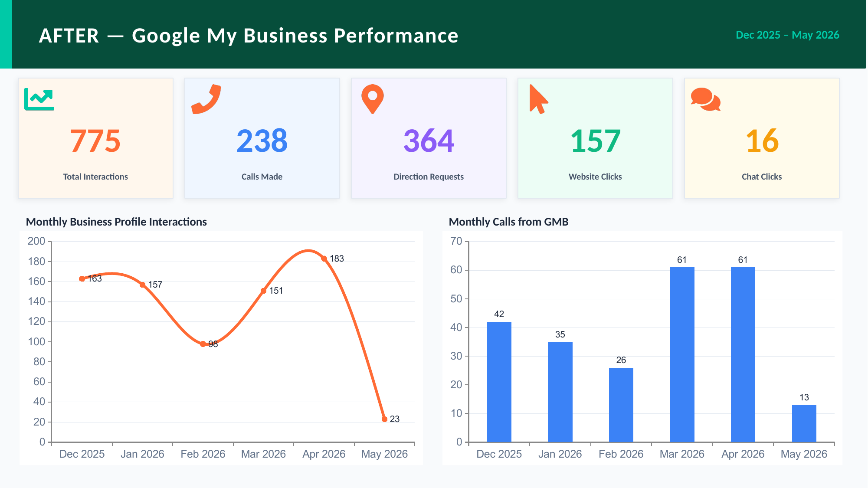Screen dimensions: 868x488
Task: Click the Apr 2026 data point labeled 183
Action: tap(324, 259)
